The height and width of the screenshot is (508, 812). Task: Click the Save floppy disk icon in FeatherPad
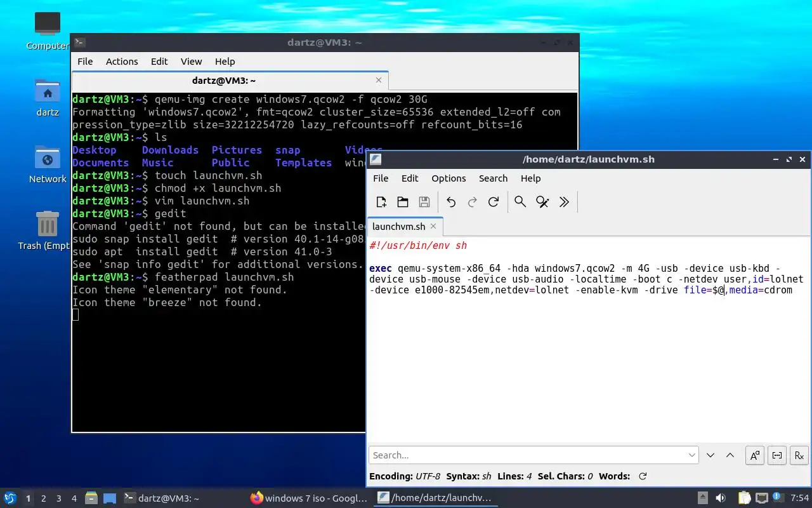[x=424, y=202]
